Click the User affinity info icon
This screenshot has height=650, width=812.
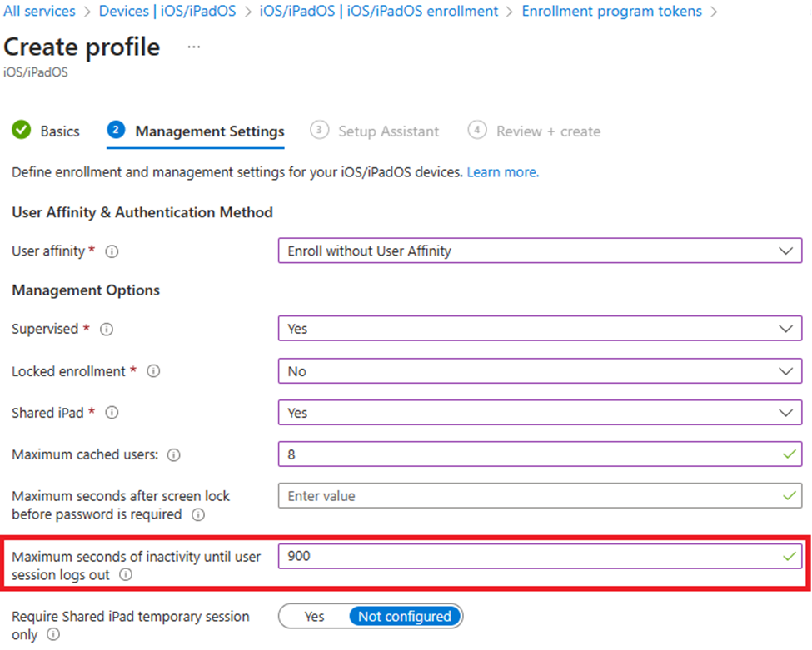(112, 251)
